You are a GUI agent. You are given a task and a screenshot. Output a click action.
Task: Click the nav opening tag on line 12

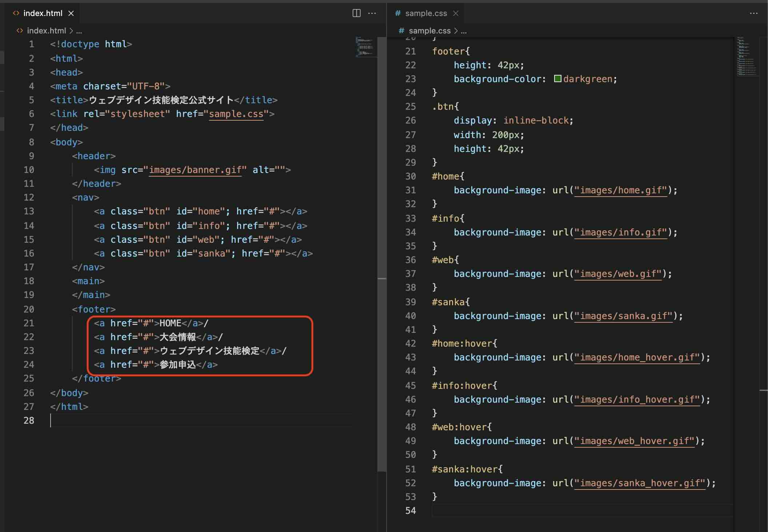point(85,198)
